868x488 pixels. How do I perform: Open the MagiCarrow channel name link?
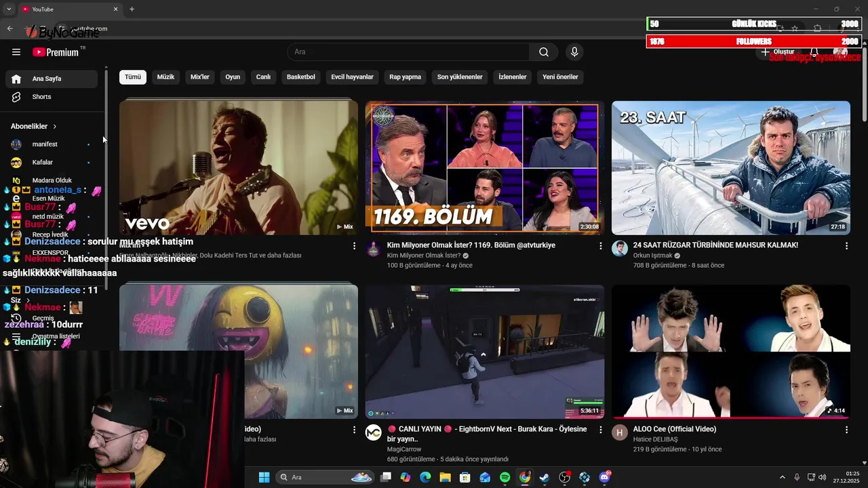(x=404, y=449)
